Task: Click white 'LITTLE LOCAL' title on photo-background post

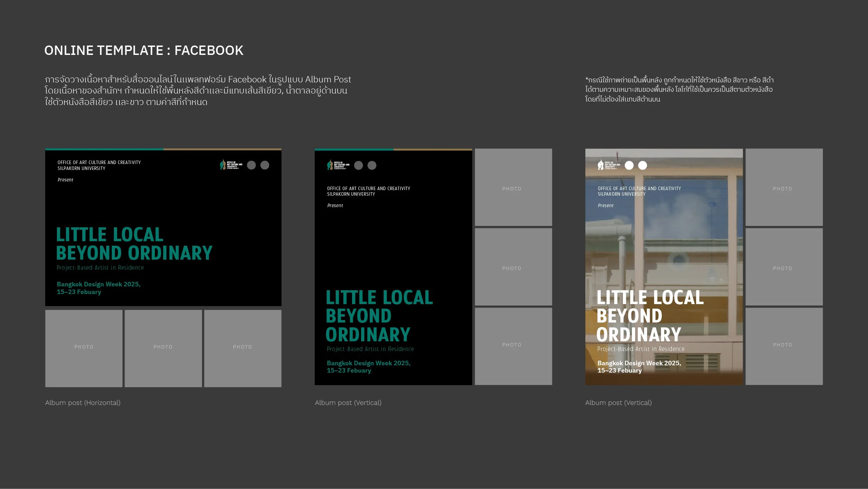Action: [x=650, y=298]
